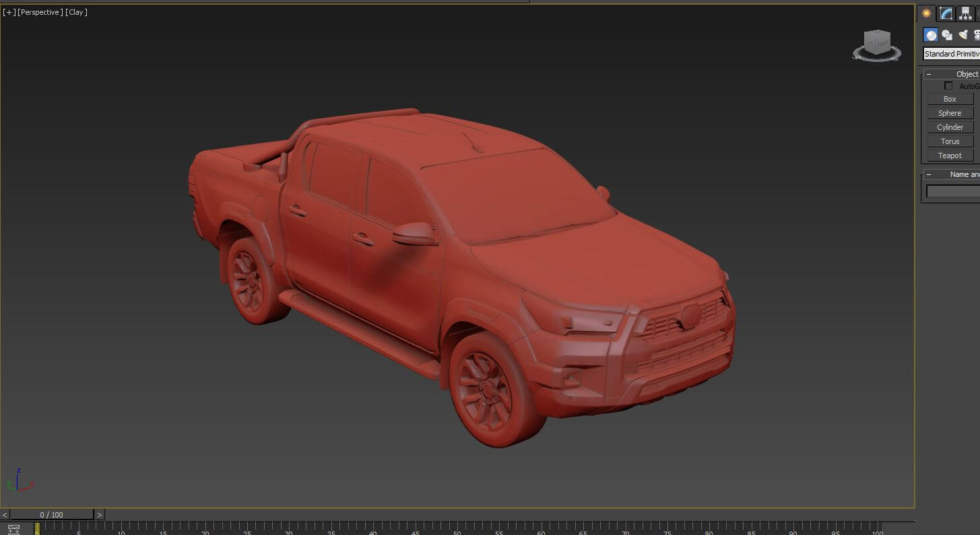Open the Perspective viewport label menu
980x535 pixels.
(x=40, y=12)
